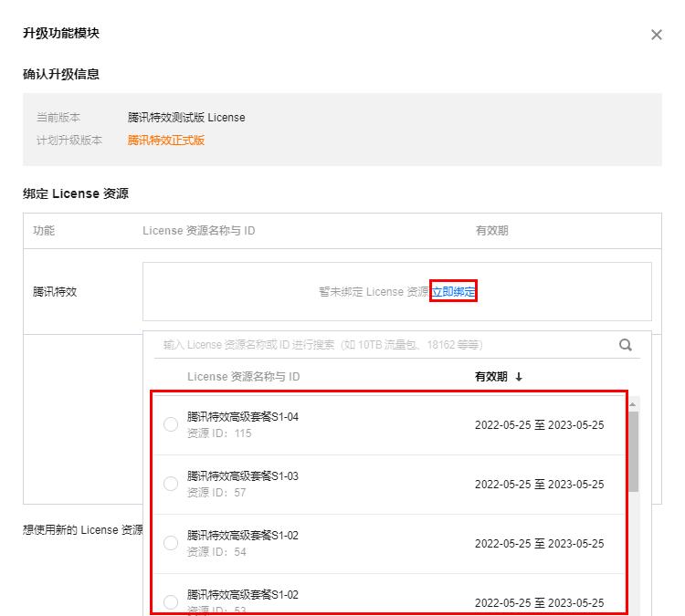Screen dimensions: 685x616
Task: Click the search magnifier icon
Action: pos(625,345)
